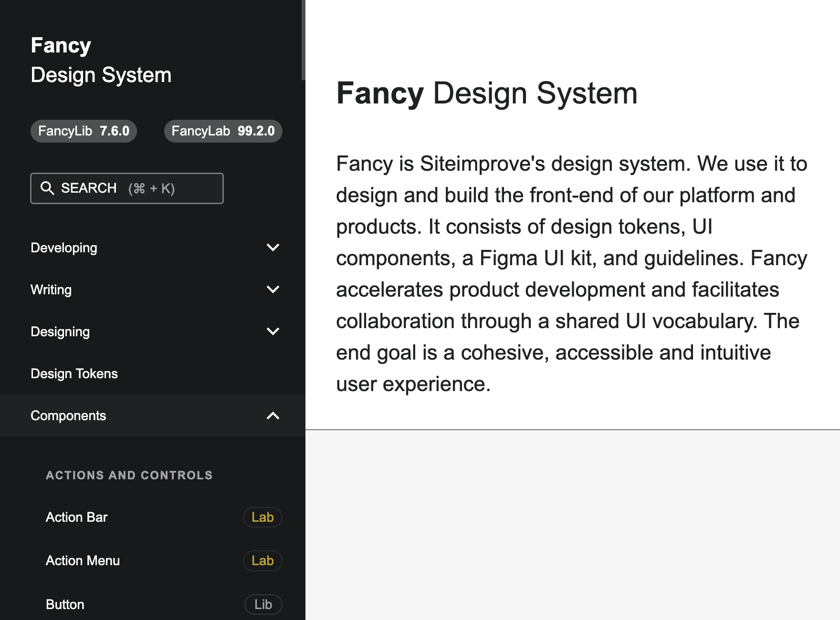840x620 pixels.
Task: Open the Action Menu component page
Action: click(x=83, y=561)
